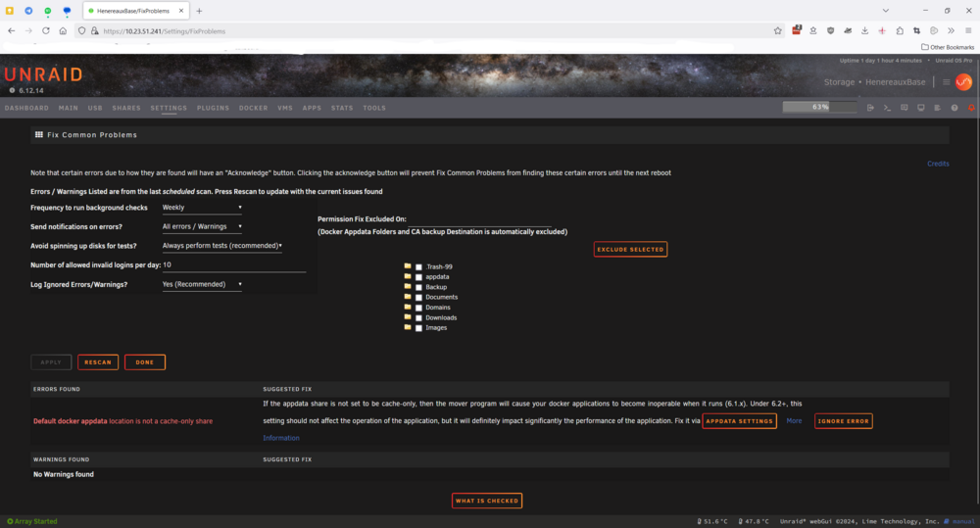Toggle the help question-mark icon
The height and width of the screenshot is (528, 980).
[955, 108]
